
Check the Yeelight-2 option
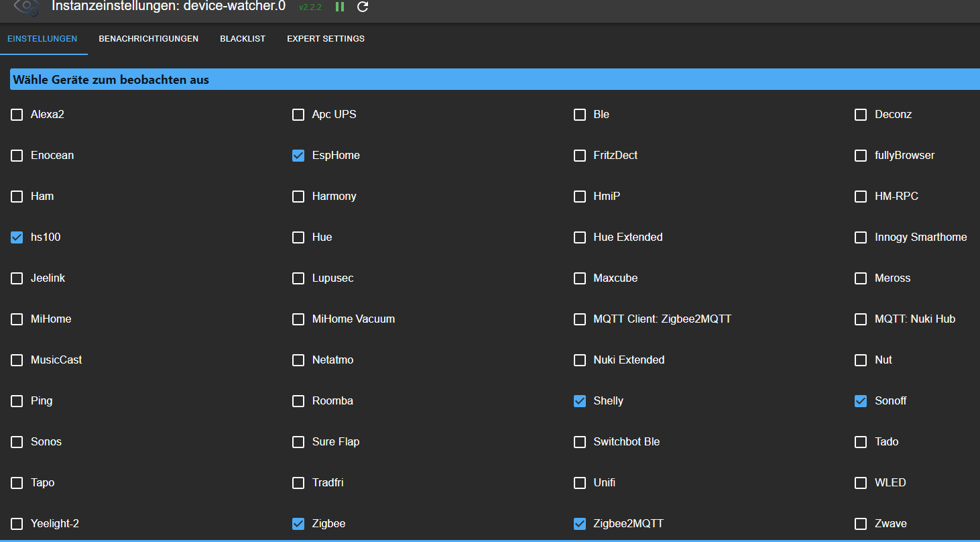[17, 524]
